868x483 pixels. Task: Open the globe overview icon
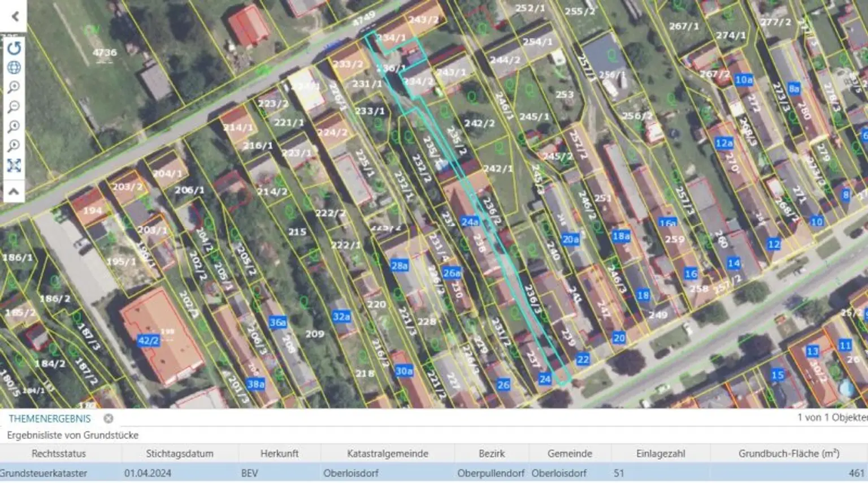(x=14, y=67)
